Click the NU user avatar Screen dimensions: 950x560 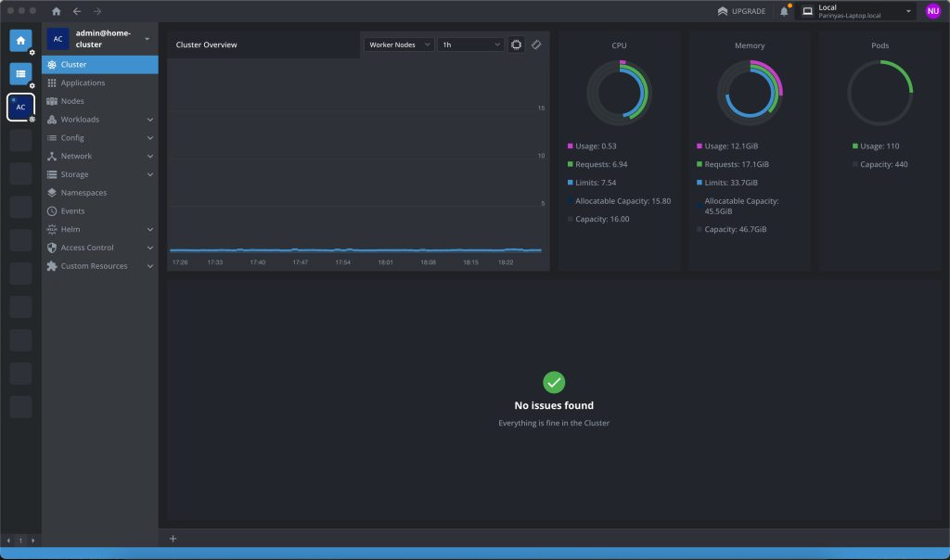click(x=933, y=11)
